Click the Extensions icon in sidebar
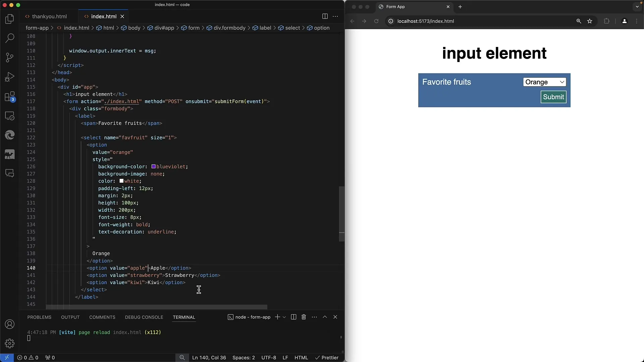 [10, 96]
